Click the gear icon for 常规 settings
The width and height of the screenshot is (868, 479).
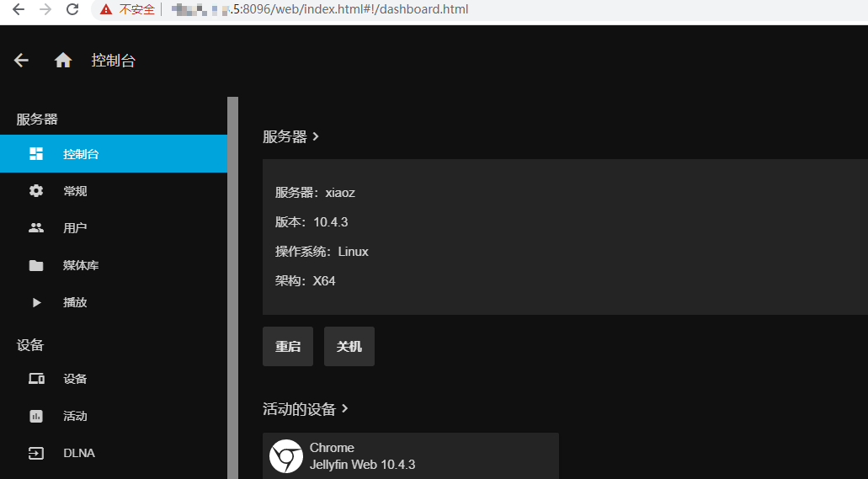(36, 191)
